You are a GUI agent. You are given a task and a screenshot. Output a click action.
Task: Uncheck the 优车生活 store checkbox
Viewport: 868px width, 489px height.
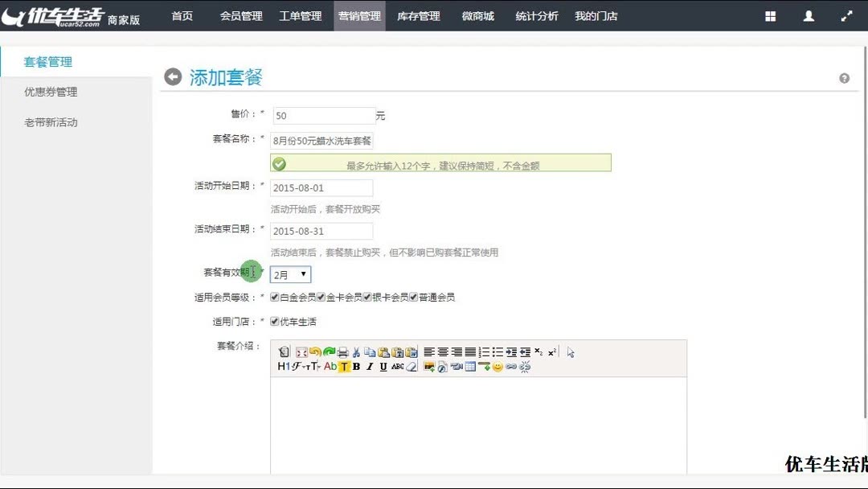pyautogui.click(x=276, y=320)
